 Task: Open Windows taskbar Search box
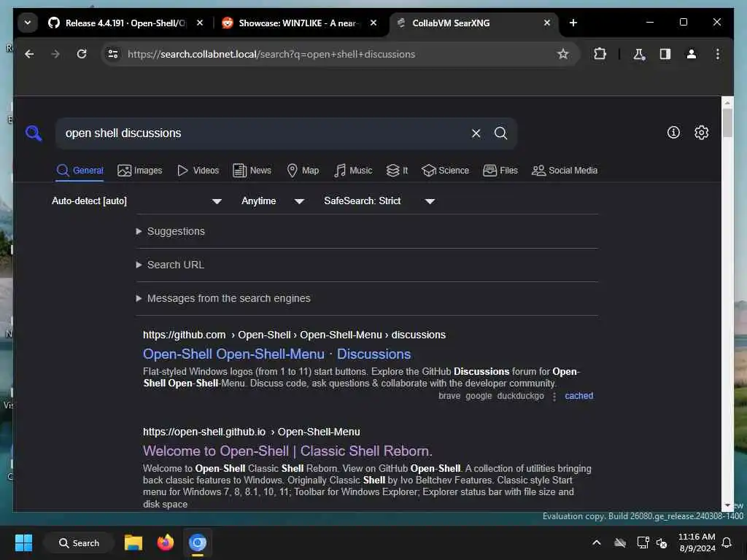point(79,542)
